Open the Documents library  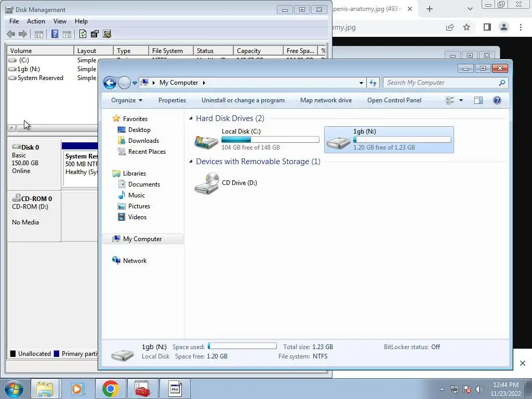pos(144,184)
